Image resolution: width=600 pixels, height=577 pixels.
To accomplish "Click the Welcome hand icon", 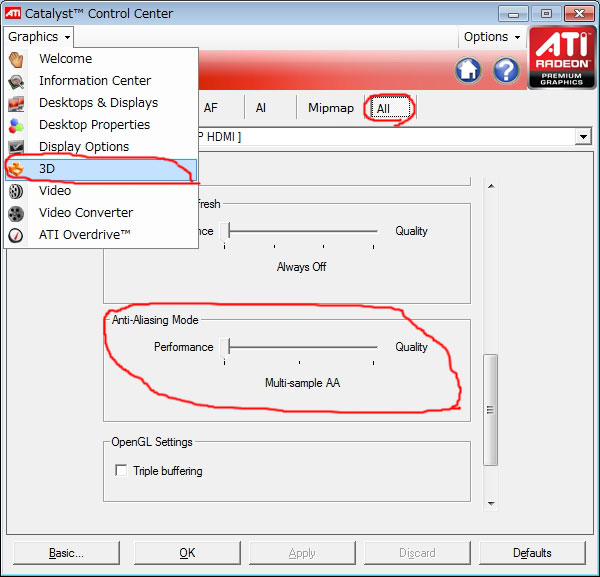I will (x=16, y=59).
